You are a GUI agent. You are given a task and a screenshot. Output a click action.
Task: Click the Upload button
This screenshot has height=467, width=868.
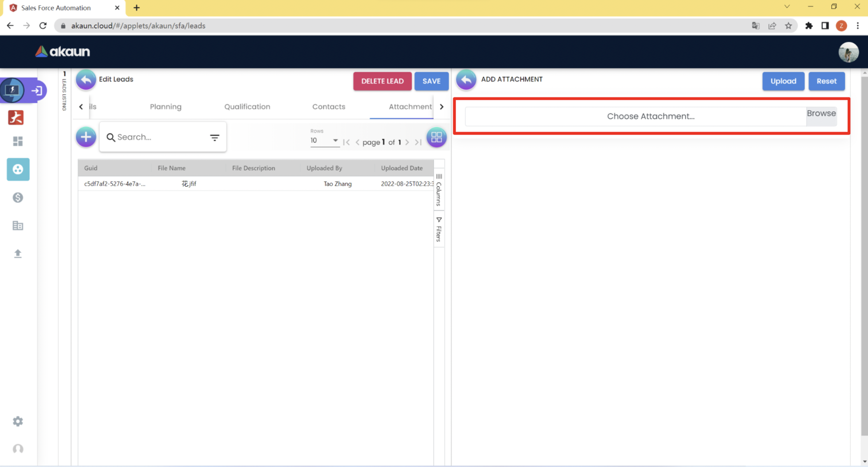[x=783, y=81]
